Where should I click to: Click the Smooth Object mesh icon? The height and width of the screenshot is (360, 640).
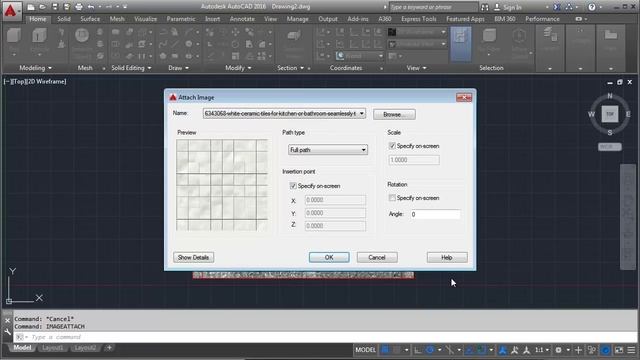pyautogui.click(x=82, y=36)
